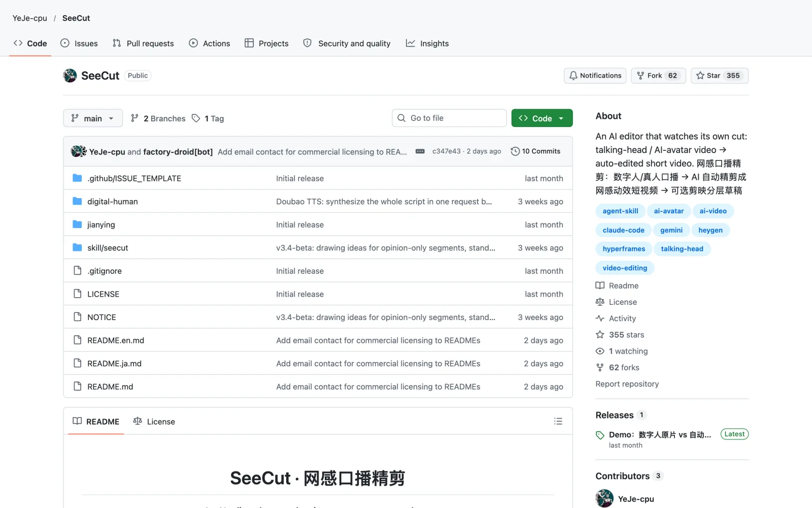Click the NOTICE file icon

click(x=77, y=317)
